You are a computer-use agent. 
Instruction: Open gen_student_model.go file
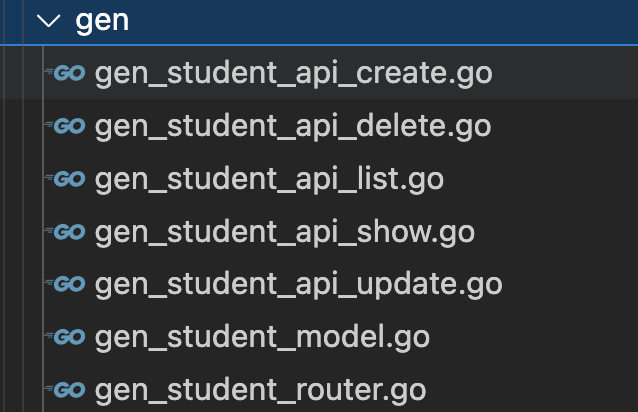click(x=262, y=338)
